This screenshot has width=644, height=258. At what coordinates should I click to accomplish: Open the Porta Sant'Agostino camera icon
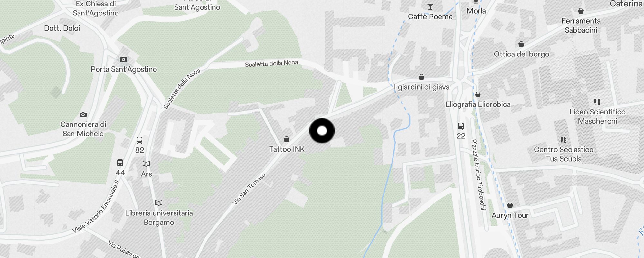(124, 59)
